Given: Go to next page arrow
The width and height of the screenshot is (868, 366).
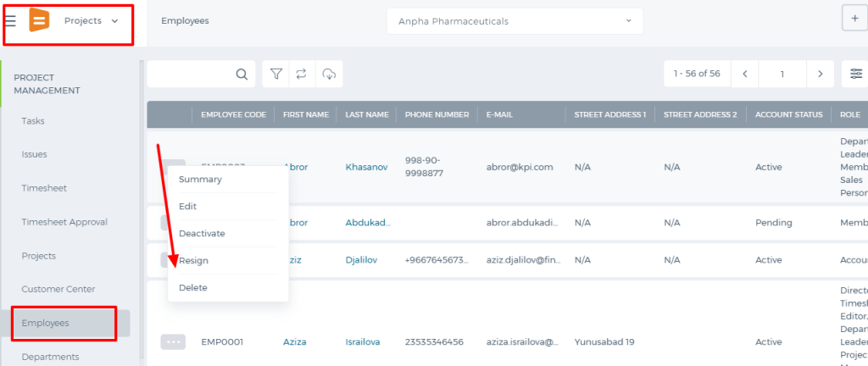Looking at the screenshot, I should tap(821, 74).
